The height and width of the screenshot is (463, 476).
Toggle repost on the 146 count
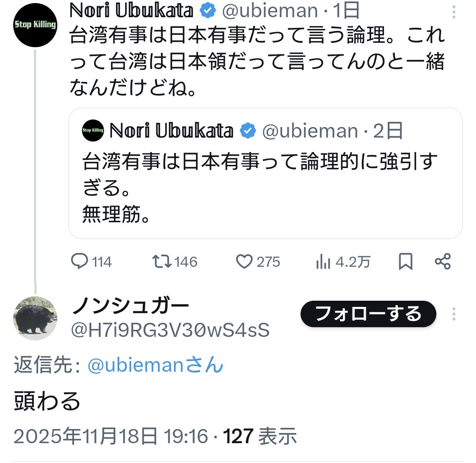185,261
